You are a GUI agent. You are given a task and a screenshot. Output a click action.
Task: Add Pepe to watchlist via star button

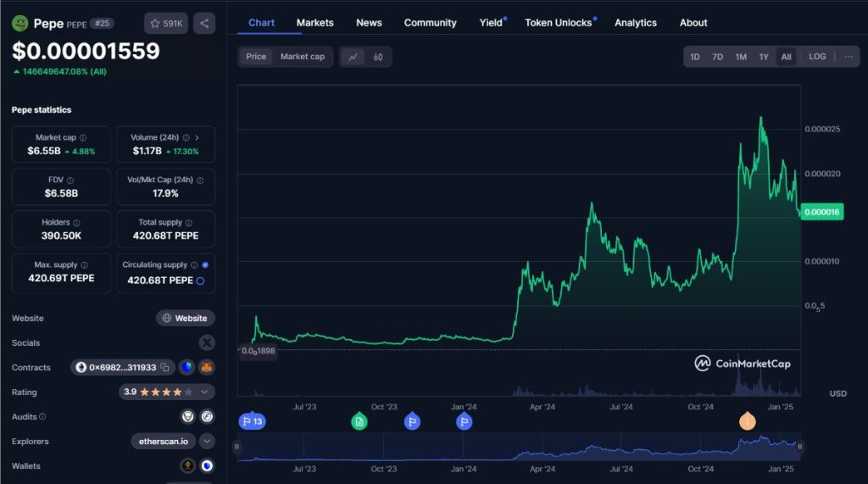(166, 23)
